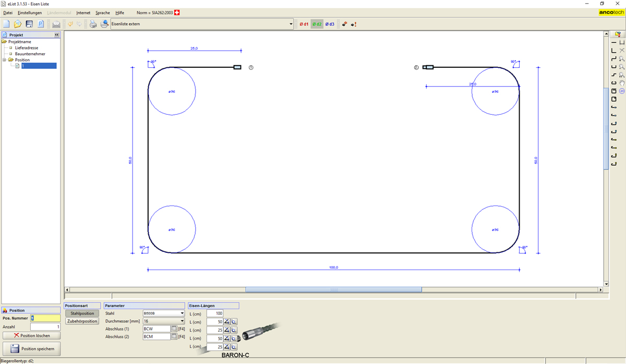The image size is (626, 364).
Task: Open the Eisenliste extern dropdown
Action: pyautogui.click(x=291, y=24)
